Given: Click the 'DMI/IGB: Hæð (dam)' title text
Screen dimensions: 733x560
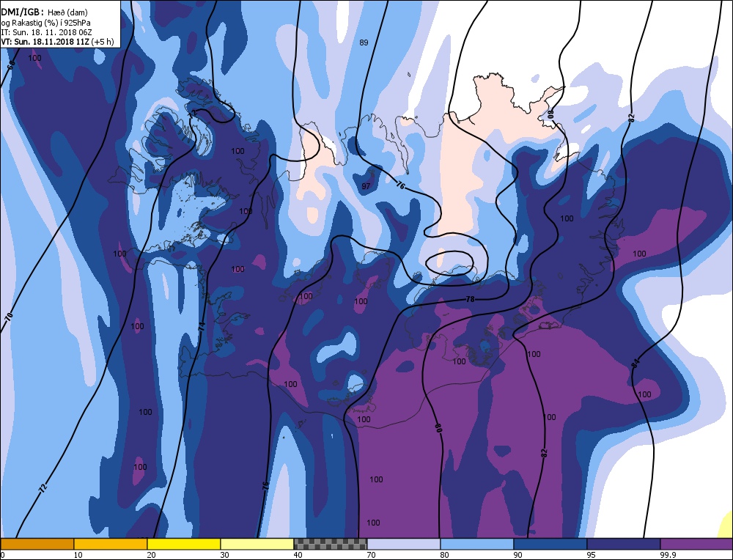Looking at the screenshot, I should click(x=45, y=12).
